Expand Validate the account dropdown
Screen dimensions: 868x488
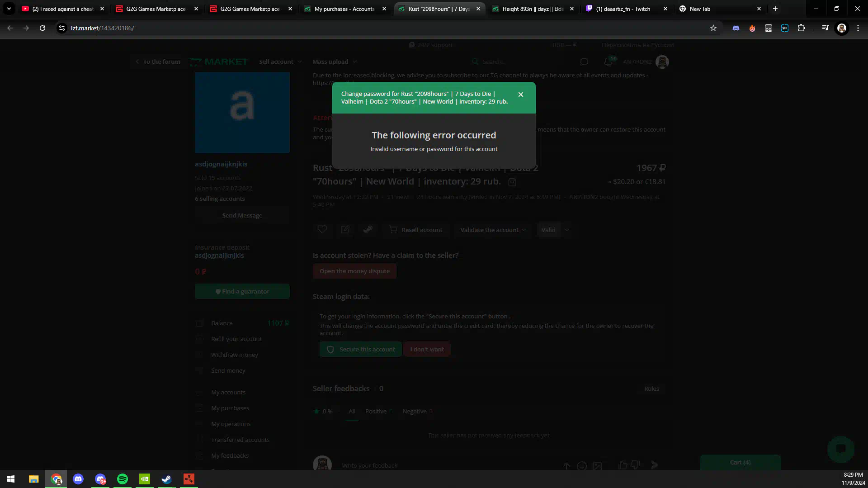pos(493,230)
